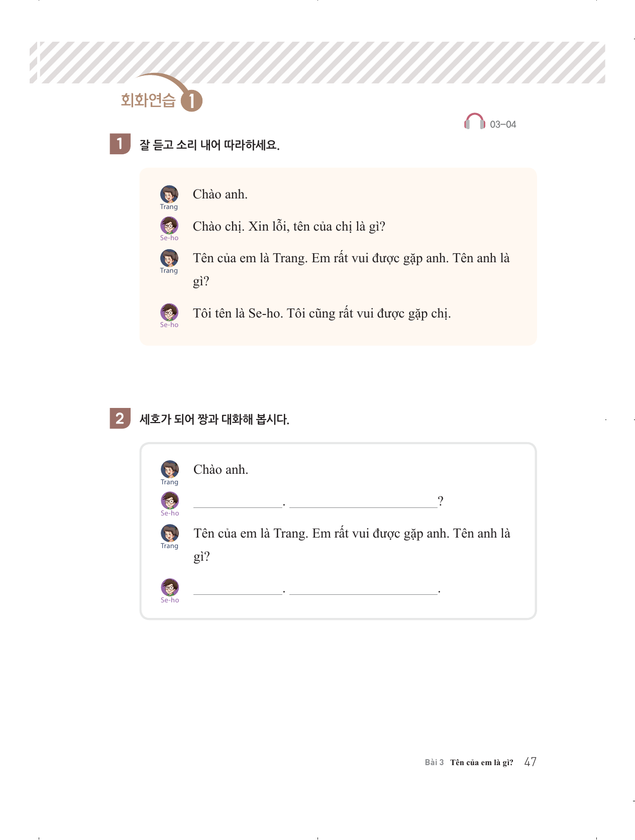Click the page number 47
This screenshot has height=840, width=635.
[x=530, y=762]
